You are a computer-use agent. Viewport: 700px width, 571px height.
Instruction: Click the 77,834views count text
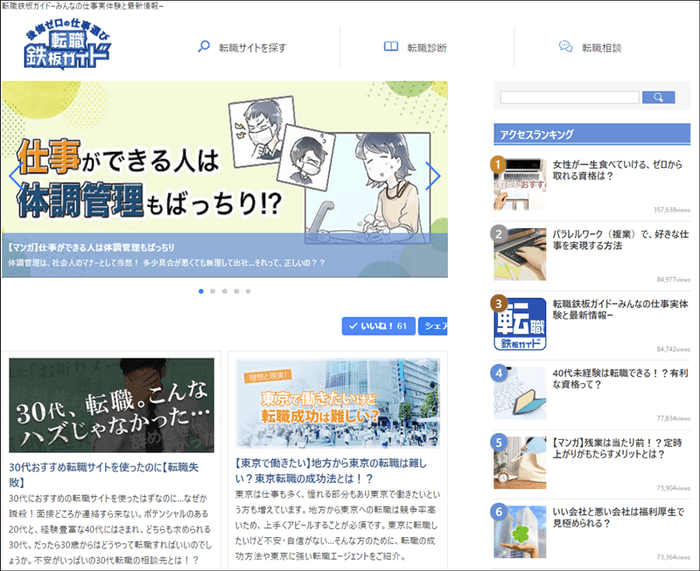pos(673,418)
